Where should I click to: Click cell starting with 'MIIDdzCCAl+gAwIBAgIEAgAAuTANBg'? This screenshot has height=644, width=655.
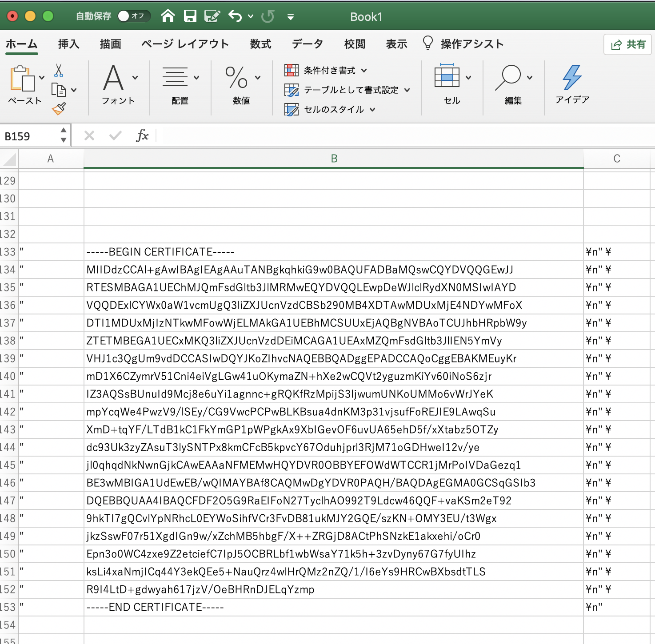[334, 270]
